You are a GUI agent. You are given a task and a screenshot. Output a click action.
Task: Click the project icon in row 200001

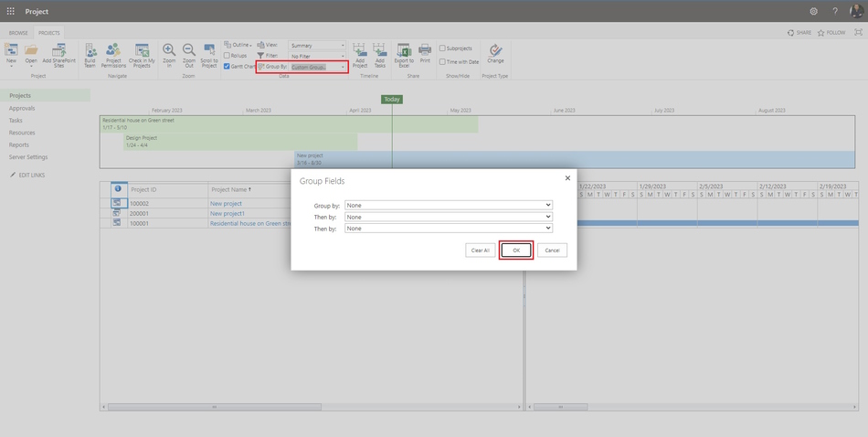(117, 213)
